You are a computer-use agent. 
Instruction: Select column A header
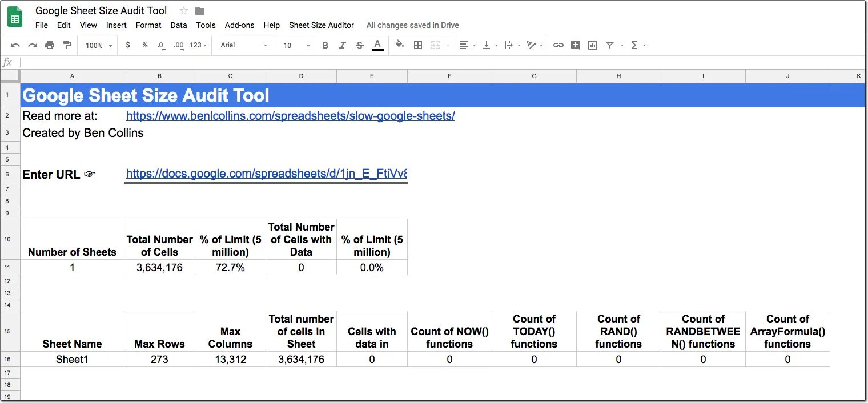(73, 76)
